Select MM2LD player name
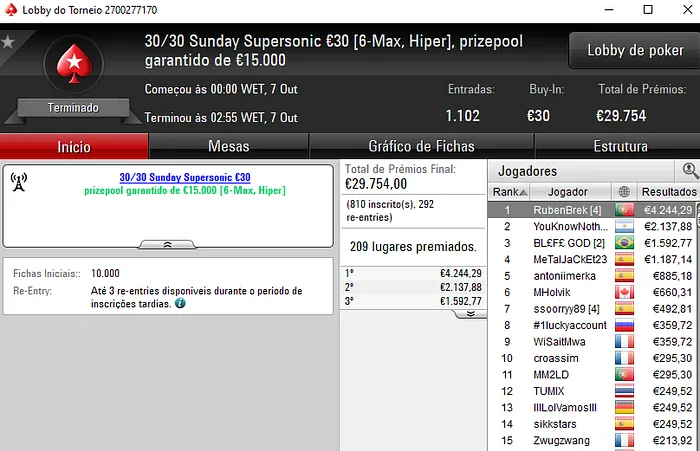 click(551, 375)
